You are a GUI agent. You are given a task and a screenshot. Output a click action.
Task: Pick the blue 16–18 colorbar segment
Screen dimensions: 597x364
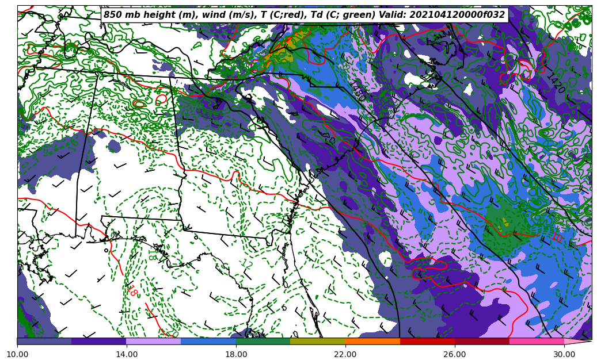pos(208,341)
